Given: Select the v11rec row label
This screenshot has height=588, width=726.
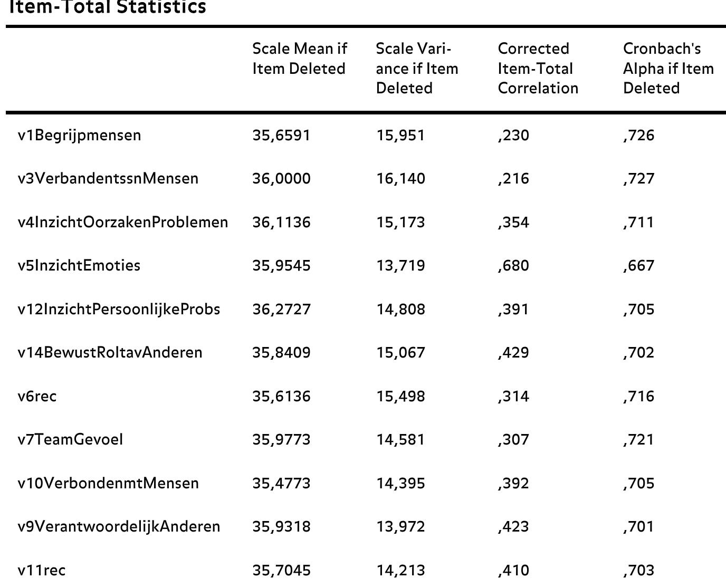Looking at the screenshot, I should pyautogui.click(x=42, y=570).
